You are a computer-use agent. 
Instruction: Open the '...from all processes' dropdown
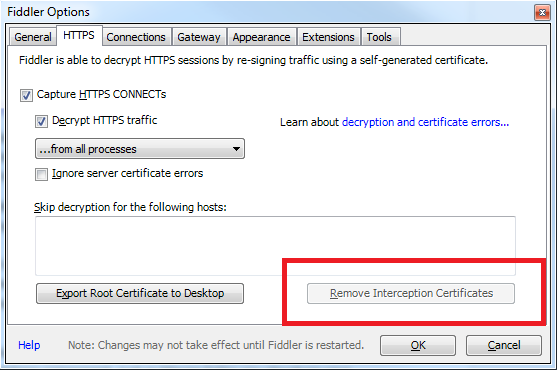[140, 149]
